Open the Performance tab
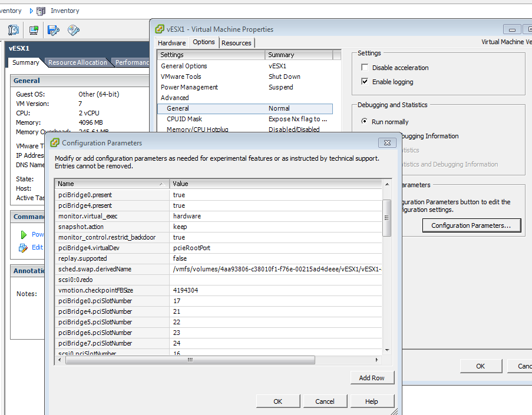This screenshot has width=532, height=415. click(131, 62)
